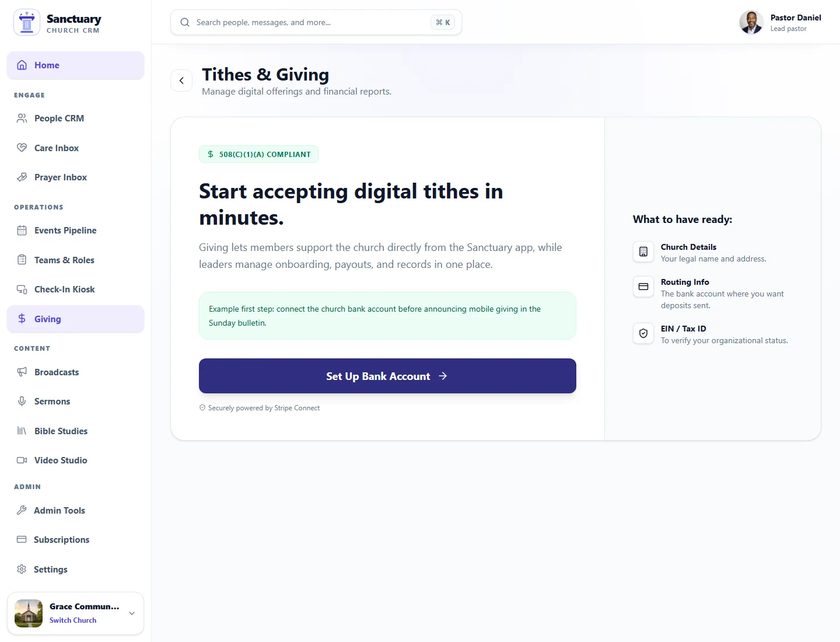This screenshot has width=840, height=642.
Task: Click the Video Studio camera icon
Action: (22, 460)
